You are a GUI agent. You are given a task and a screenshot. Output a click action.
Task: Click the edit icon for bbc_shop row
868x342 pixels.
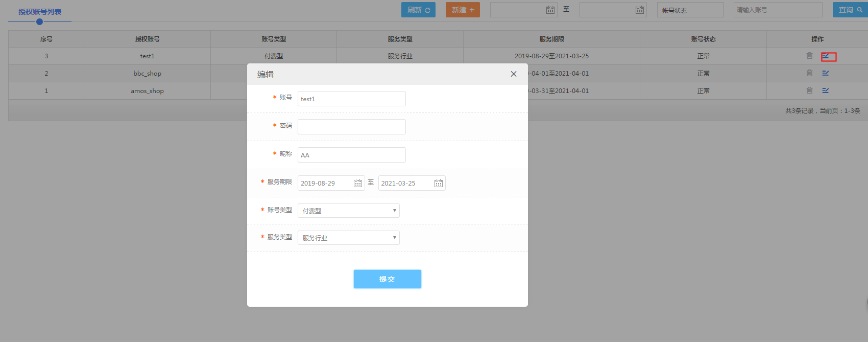click(x=826, y=73)
